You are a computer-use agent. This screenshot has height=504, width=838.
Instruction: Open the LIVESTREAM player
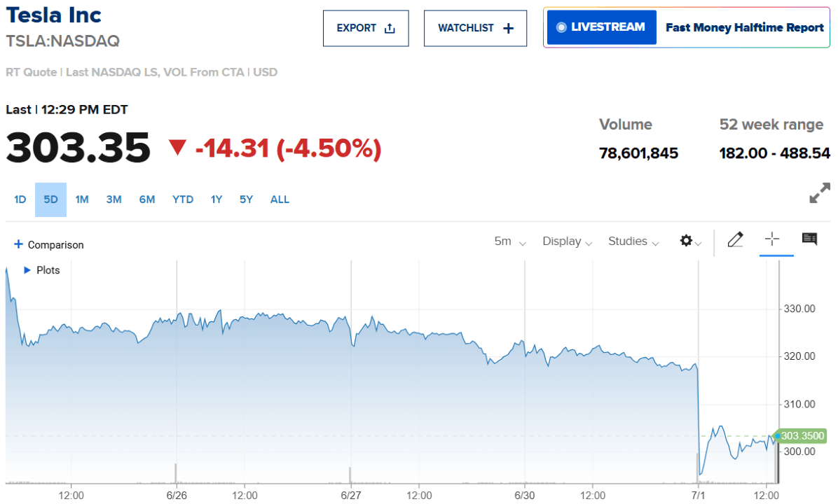(x=601, y=27)
